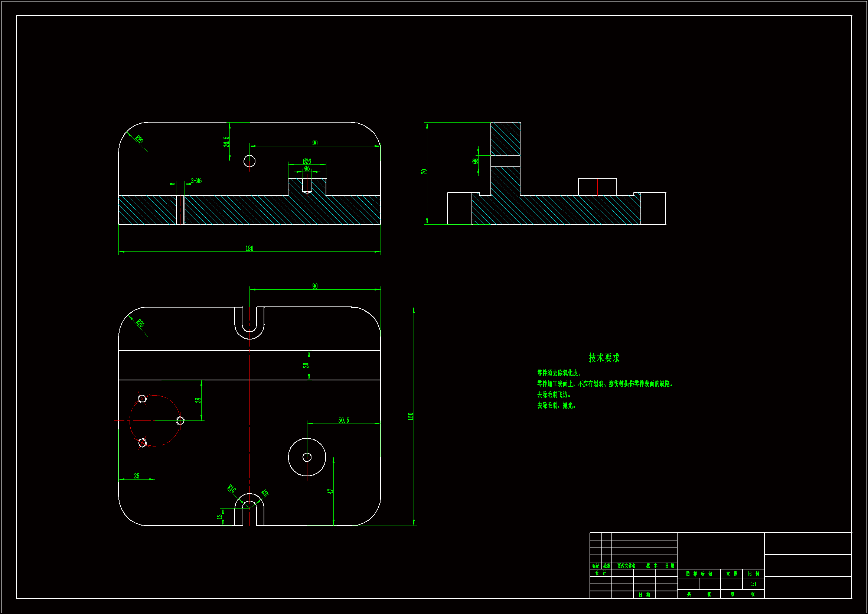The image size is (868, 614).
Task: Click the Ø26 diameter dimension label
Action: [307, 162]
